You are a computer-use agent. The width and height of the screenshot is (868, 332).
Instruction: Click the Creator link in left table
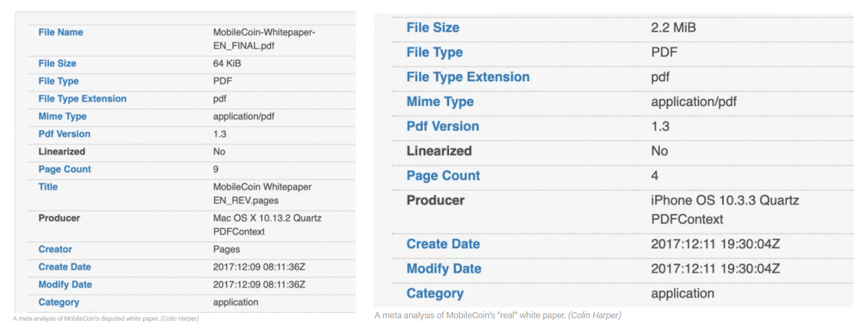tap(55, 250)
